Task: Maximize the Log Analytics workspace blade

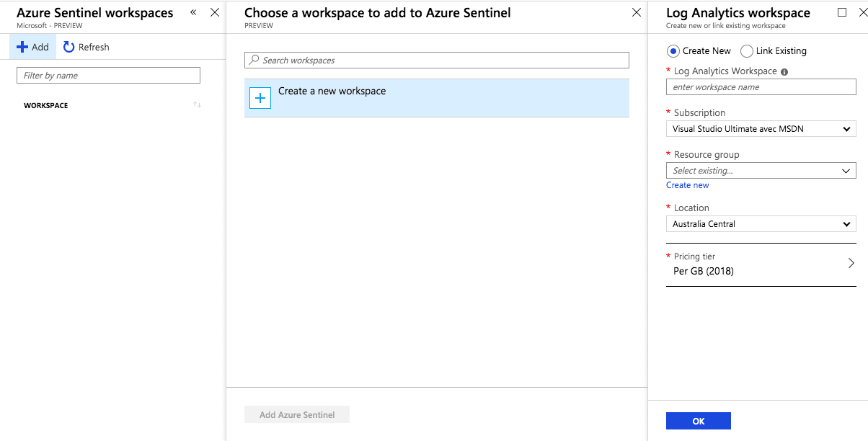Action: pyautogui.click(x=842, y=12)
